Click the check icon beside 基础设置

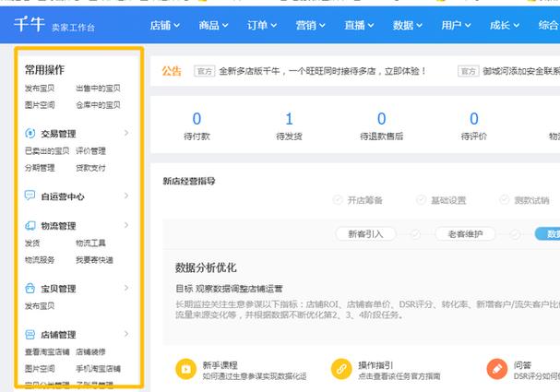click(x=421, y=199)
